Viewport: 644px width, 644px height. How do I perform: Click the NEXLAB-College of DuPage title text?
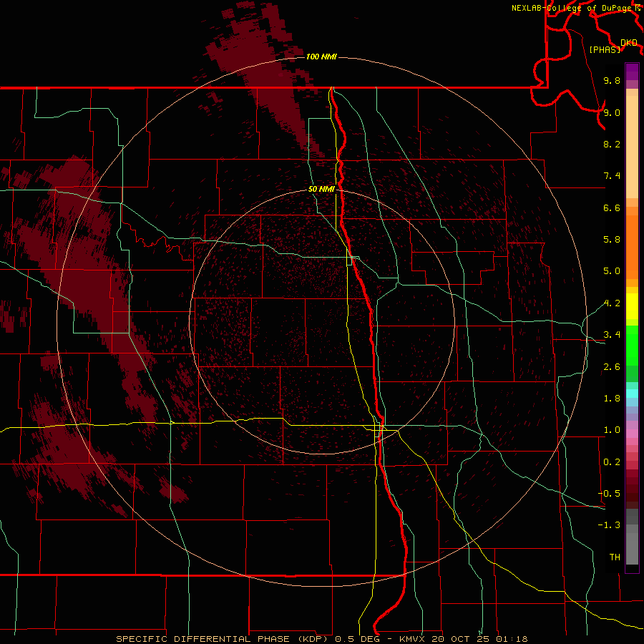[x=571, y=8]
